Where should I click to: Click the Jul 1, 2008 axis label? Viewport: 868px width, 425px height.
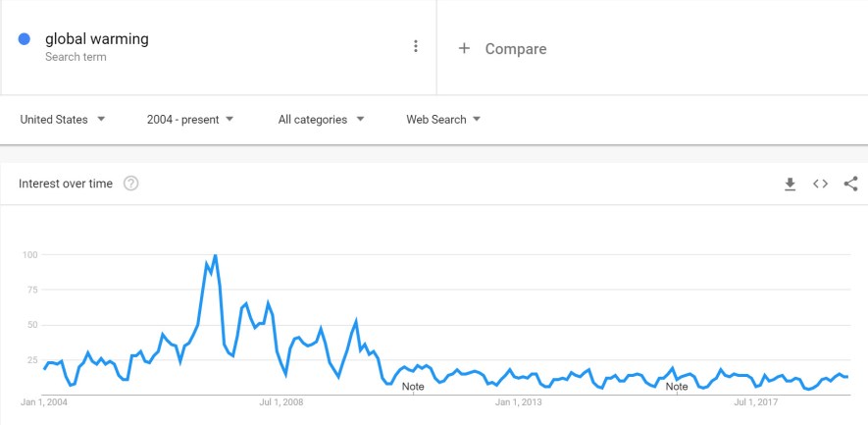281,402
